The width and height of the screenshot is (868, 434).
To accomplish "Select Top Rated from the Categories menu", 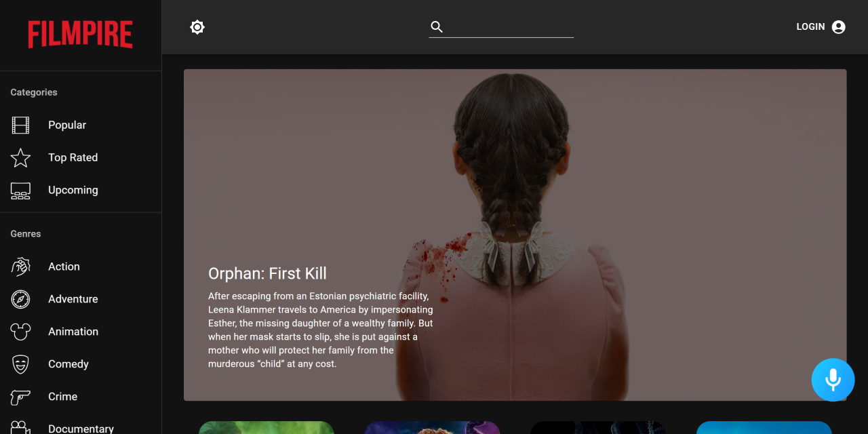I will click(x=73, y=157).
